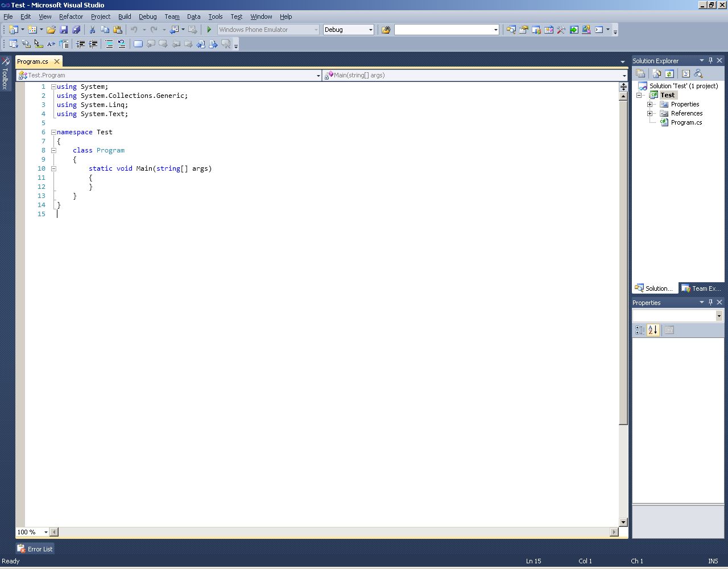Click Show All Files in Solution Explorer
Viewport: 728px width, 569px height.
coord(657,73)
